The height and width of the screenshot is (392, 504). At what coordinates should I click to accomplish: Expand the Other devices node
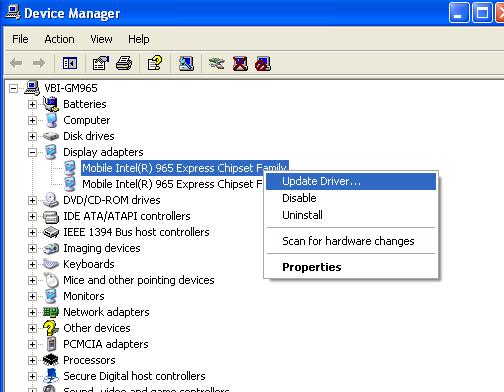coord(32,328)
